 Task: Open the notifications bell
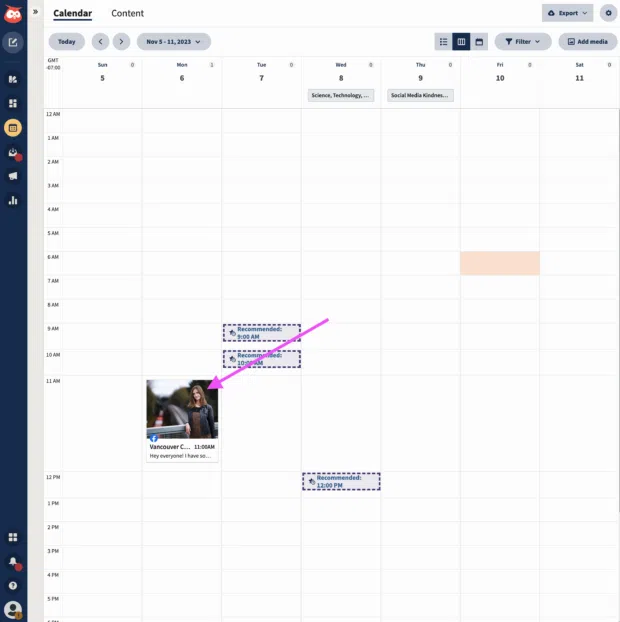13,562
